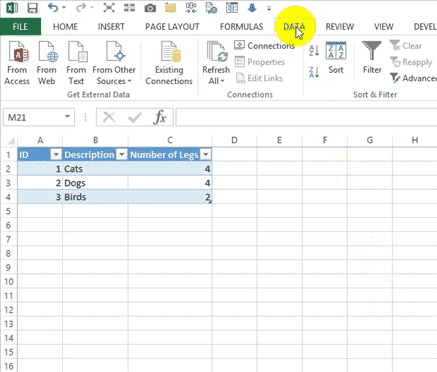Click the Insert Function fx icon
The height and width of the screenshot is (372, 437).
(160, 117)
